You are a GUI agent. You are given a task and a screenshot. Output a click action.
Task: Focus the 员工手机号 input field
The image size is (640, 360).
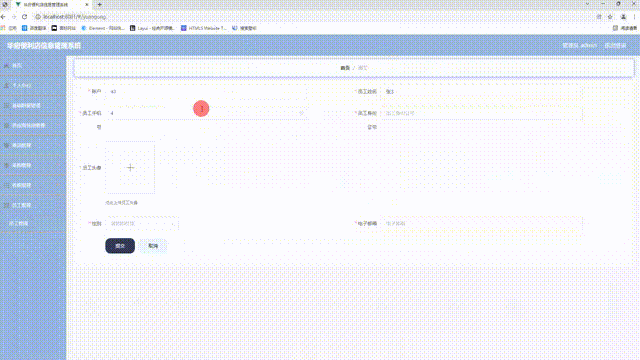point(207,113)
